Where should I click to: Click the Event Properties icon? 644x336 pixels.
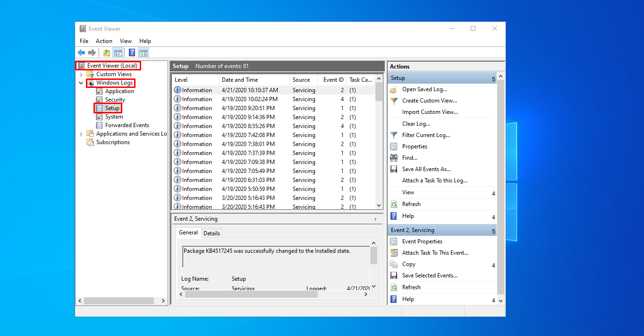coord(394,241)
